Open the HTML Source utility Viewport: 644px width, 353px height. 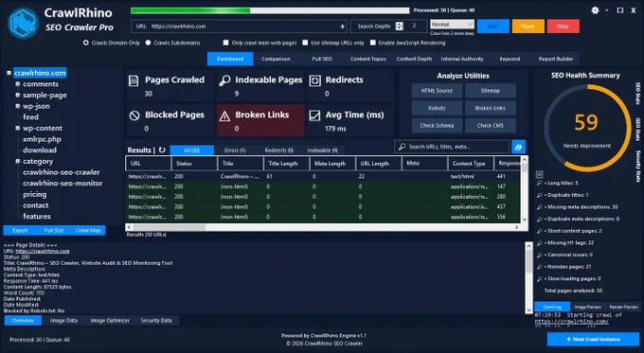[437, 91]
